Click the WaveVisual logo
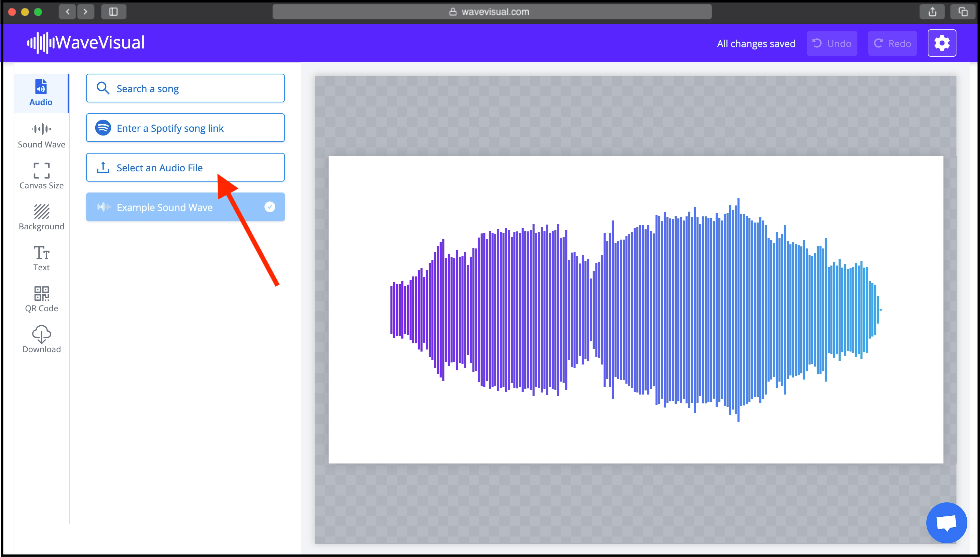Image resolution: width=980 pixels, height=557 pixels. pyautogui.click(x=85, y=42)
